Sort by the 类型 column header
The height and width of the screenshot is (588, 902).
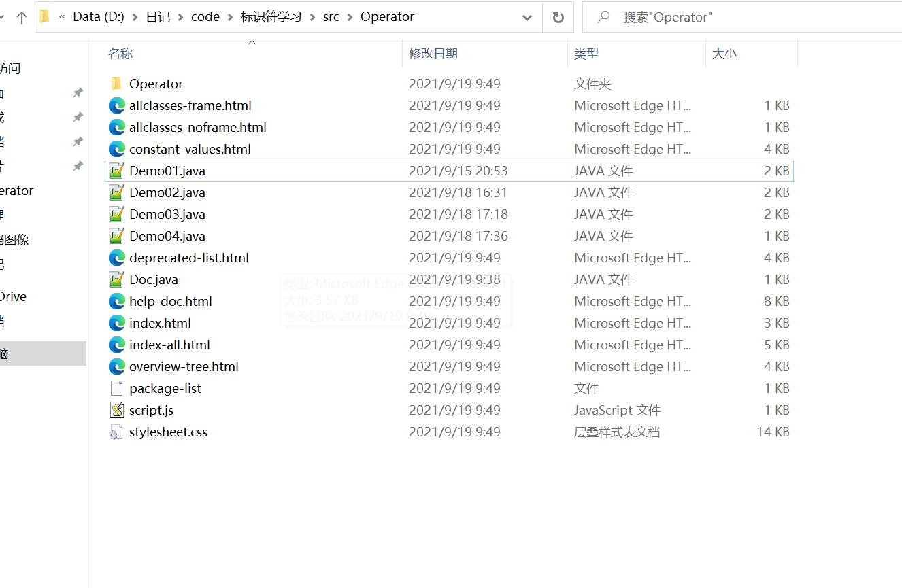point(586,54)
